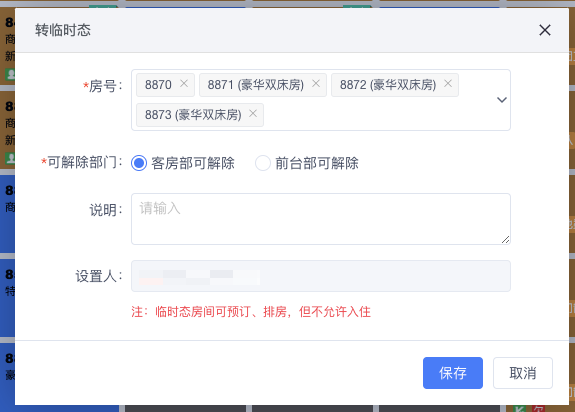Select the 前台部可解除 radio option
The width and height of the screenshot is (575, 412).
(x=263, y=163)
